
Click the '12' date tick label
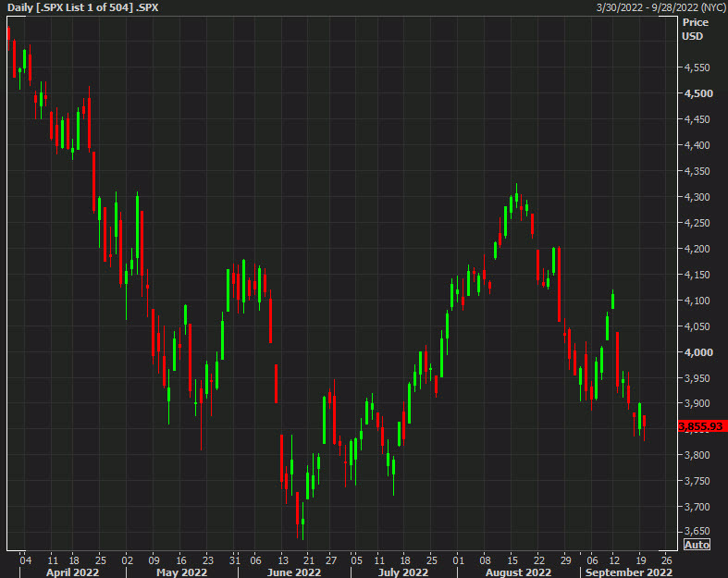614,560
